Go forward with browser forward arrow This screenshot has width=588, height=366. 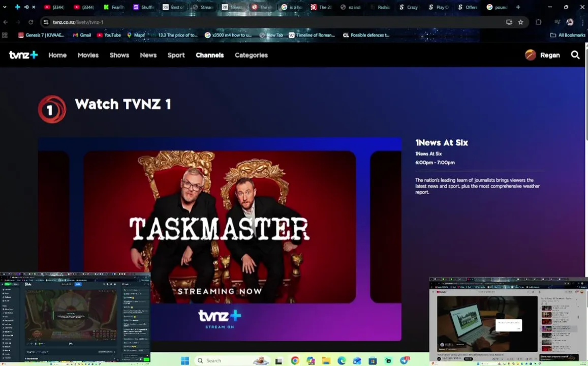pos(18,22)
